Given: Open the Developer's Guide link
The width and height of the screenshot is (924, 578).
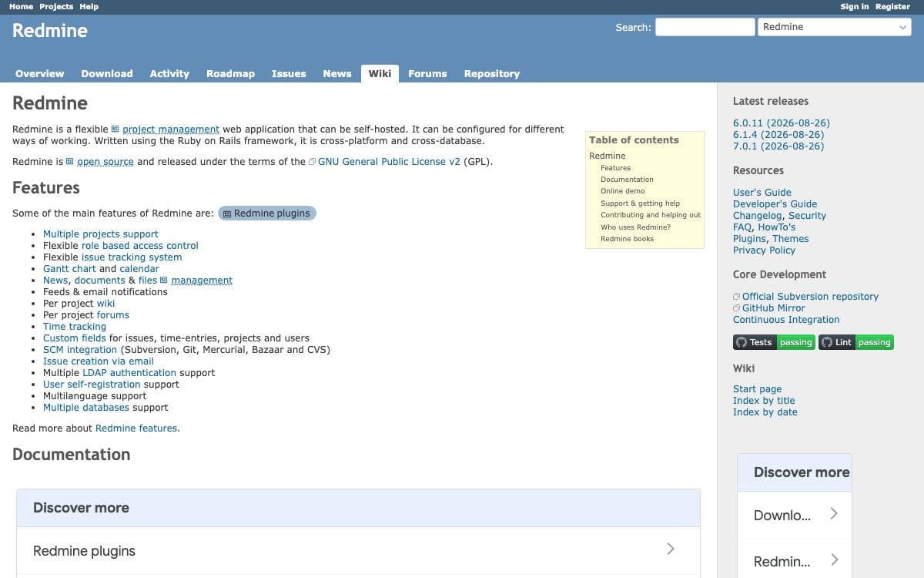Looking at the screenshot, I should click(775, 204).
